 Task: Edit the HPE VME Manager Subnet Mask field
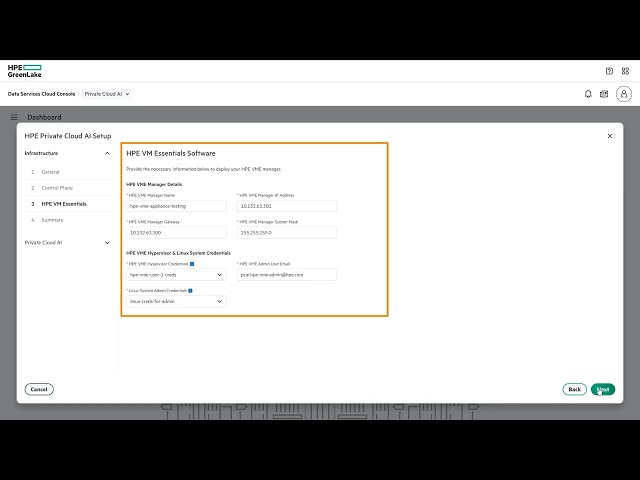(287, 233)
